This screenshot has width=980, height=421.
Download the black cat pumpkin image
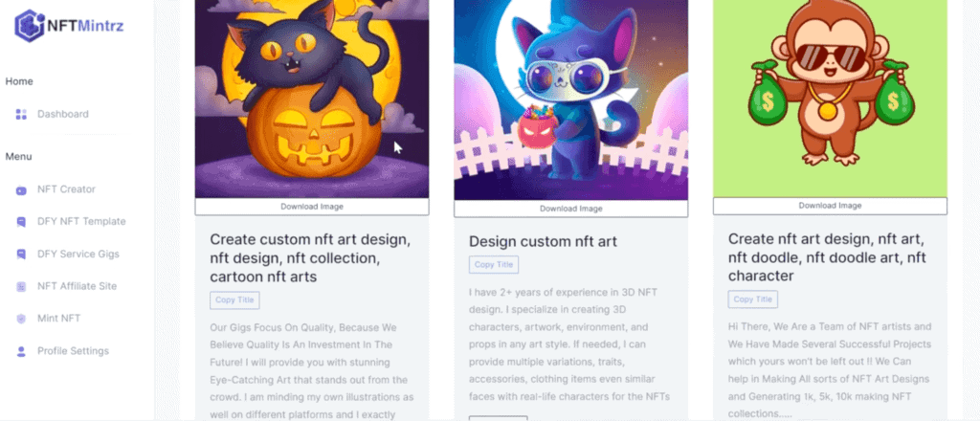tap(312, 207)
